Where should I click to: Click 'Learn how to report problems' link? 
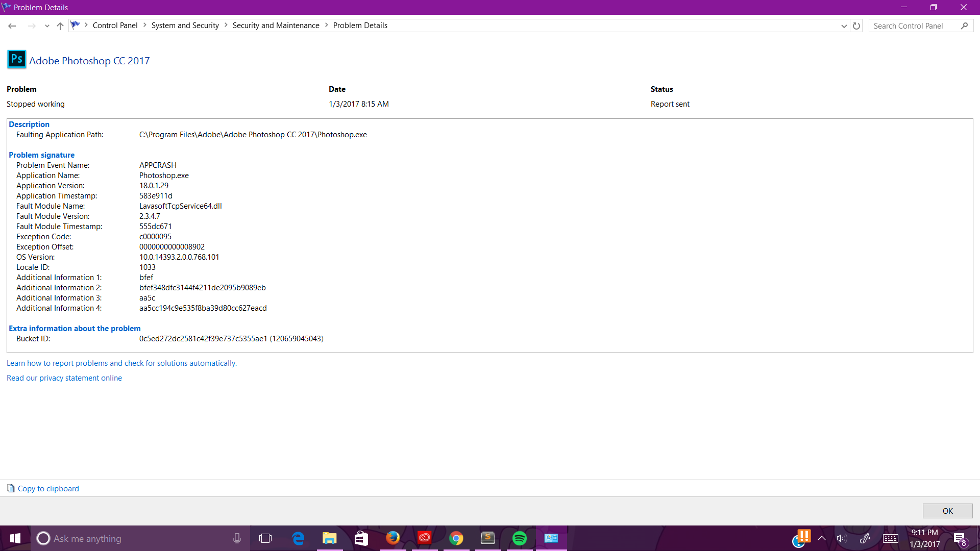(121, 363)
